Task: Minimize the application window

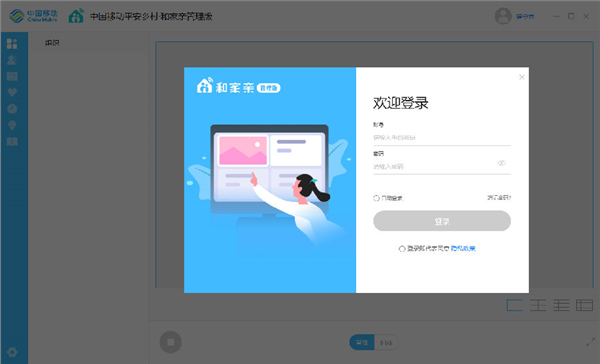Action: [556, 16]
